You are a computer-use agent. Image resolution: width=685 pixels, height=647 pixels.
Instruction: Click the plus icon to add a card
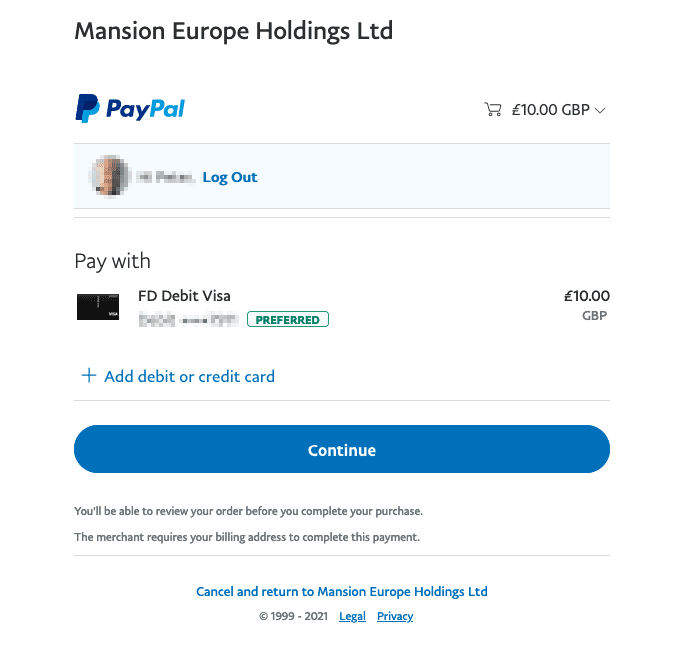pyautogui.click(x=88, y=376)
